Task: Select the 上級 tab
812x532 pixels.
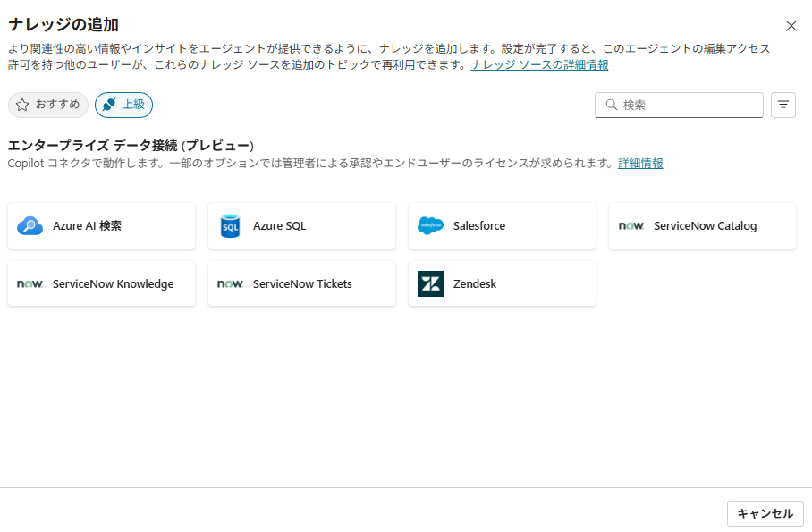Action: tap(123, 106)
